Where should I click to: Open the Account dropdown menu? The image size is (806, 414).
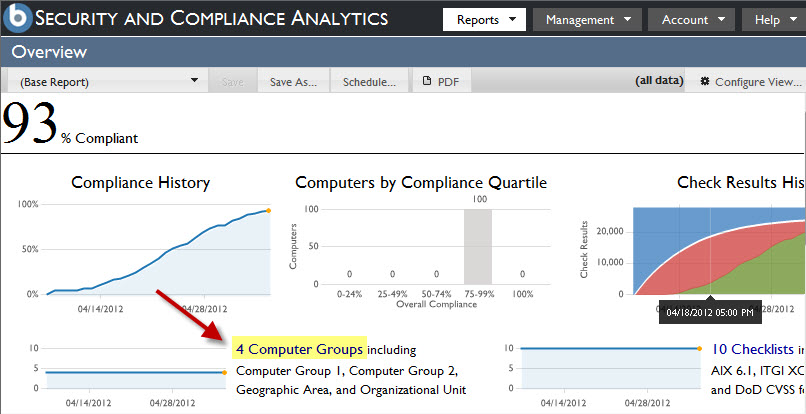pos(691,19)
